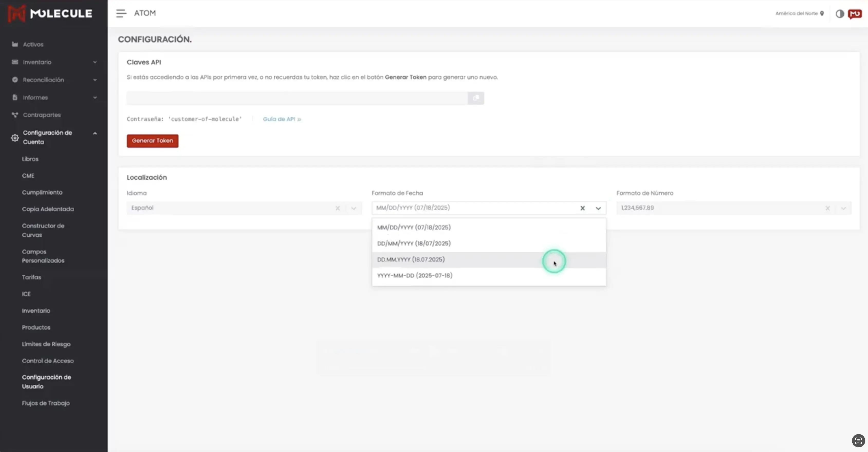The width and height of the screenshot is (868, 452).
Task: Click the copy token icon
Action: coord(476,98)
